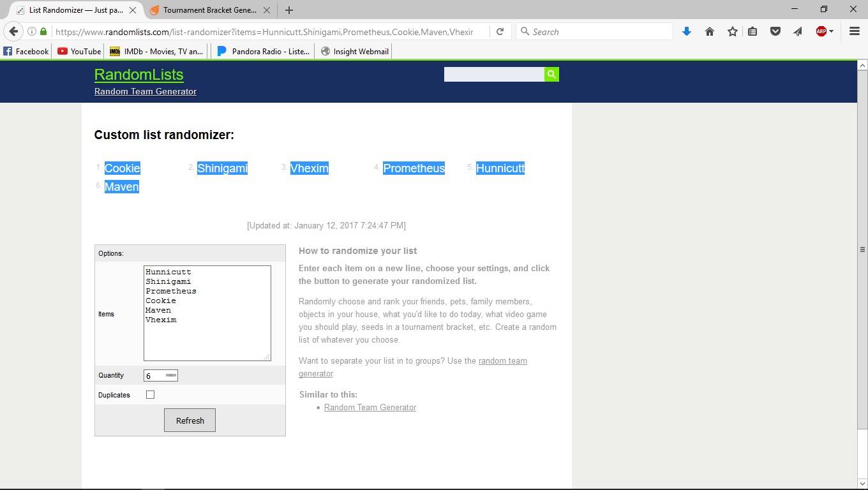Click the page vertical scrollbar thumb

coord(862,249)
